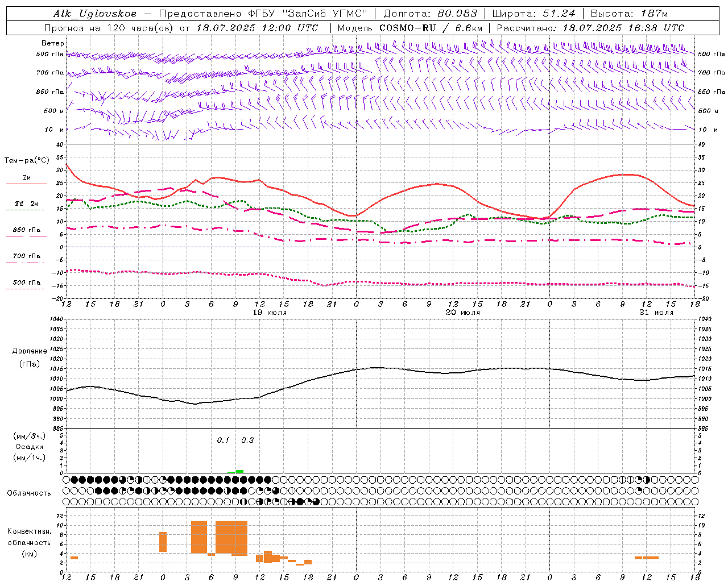Viewport: 728px width, 582px height.
Task: Click the widest tall orange convective cloud bar
Action: click(231, 537)
